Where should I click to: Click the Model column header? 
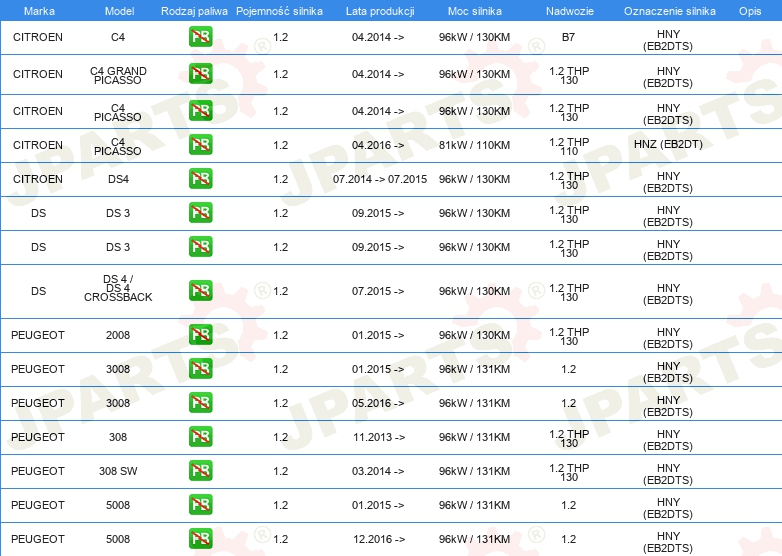click(x=119, y=11)
